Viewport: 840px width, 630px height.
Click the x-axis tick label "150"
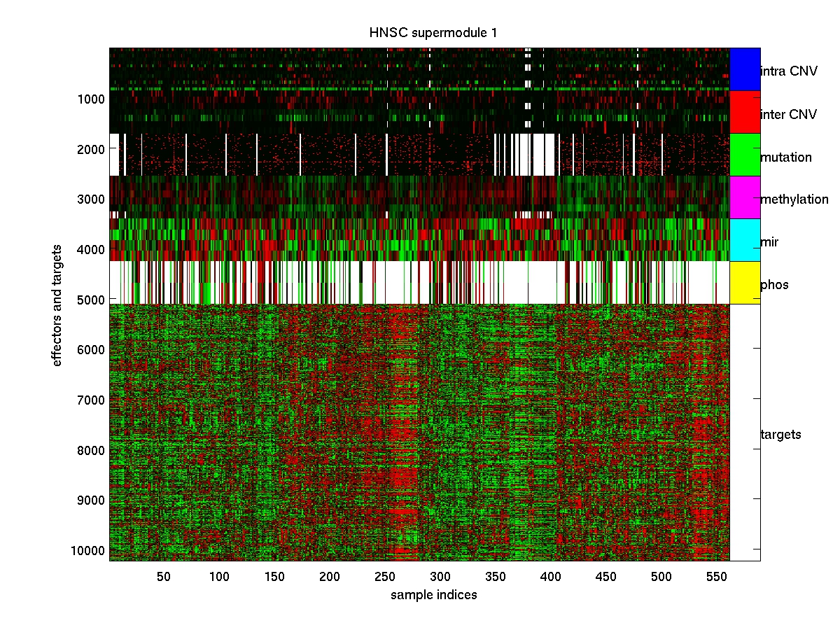(274, 576)
